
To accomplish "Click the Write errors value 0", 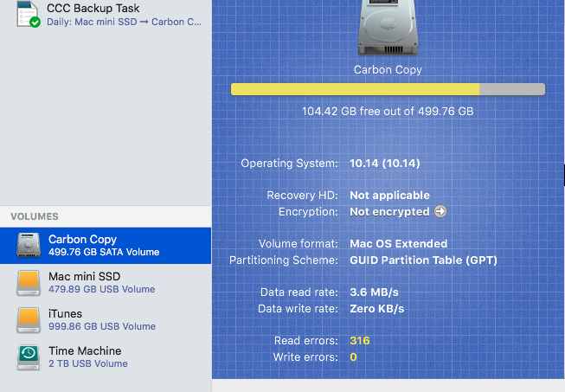I will point(353,357).
